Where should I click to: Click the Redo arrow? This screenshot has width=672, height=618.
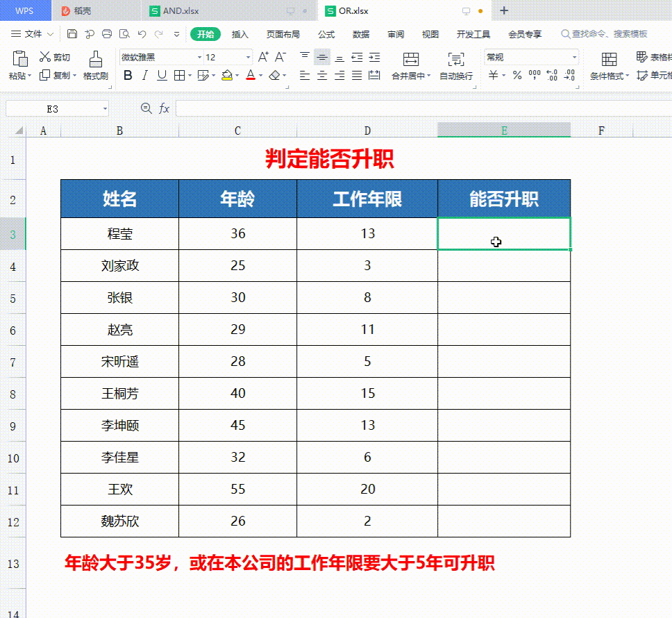coord(159,34)
